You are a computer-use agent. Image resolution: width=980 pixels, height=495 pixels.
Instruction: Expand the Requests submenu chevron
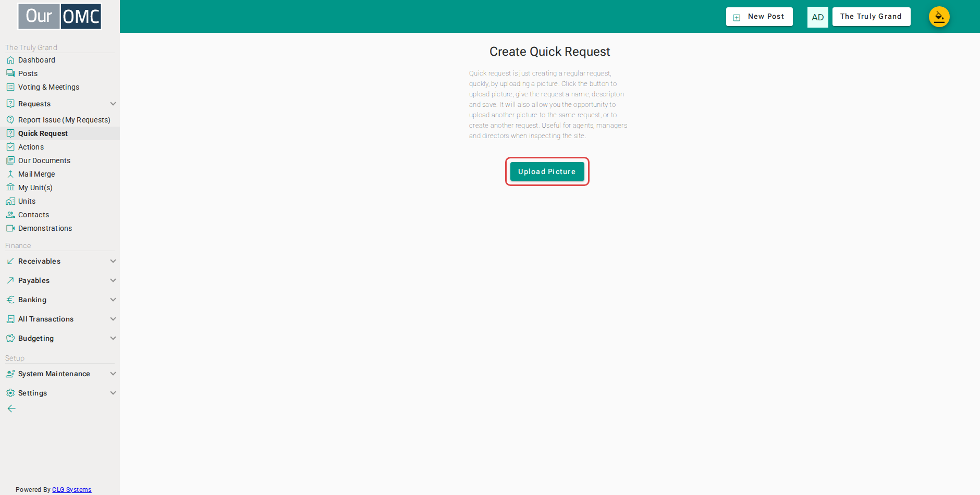coord(113,104)
